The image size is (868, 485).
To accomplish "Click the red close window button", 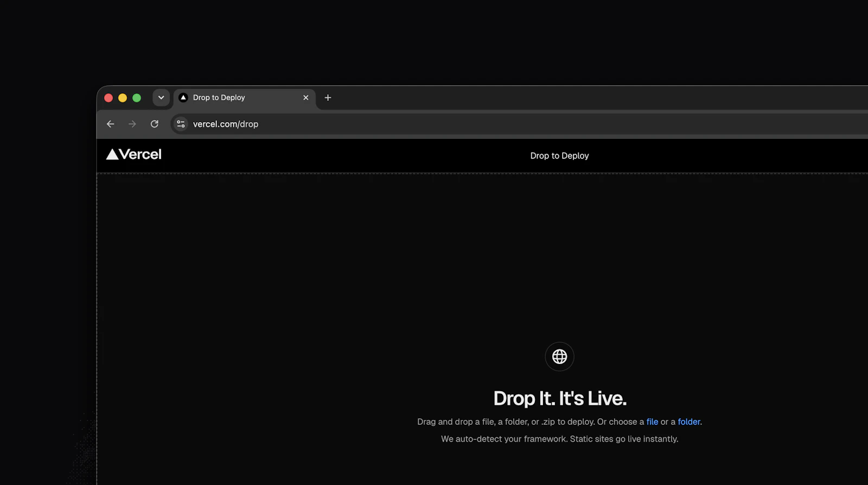I will pos(108,98).
